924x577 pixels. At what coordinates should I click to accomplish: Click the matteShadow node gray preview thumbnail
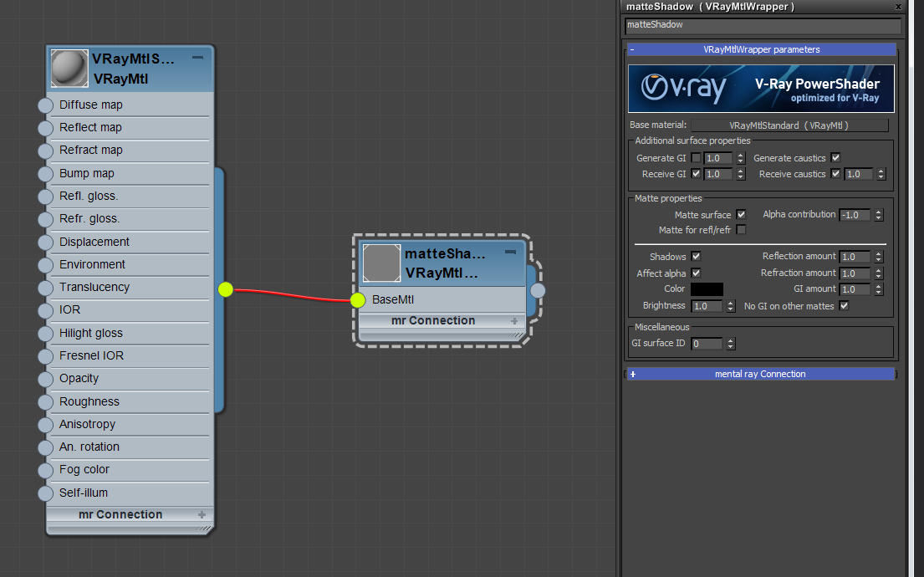click(x=381, y=263)
